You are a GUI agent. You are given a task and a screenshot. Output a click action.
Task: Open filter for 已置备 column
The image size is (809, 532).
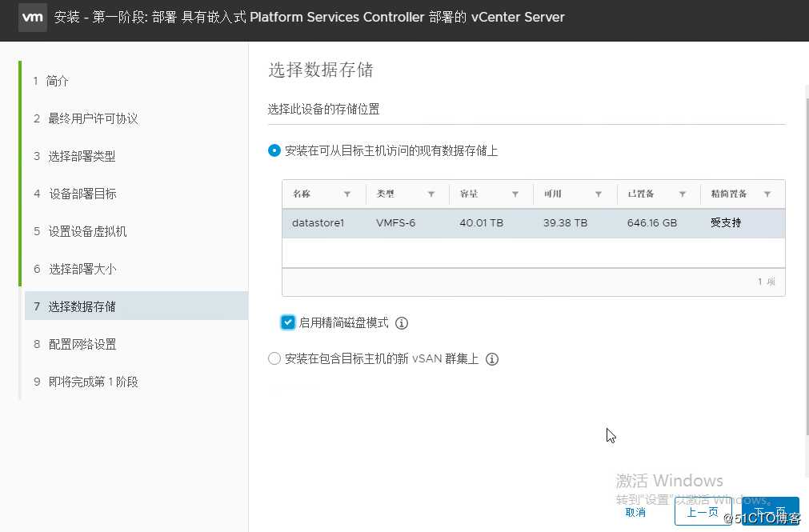tap(682, 194)
